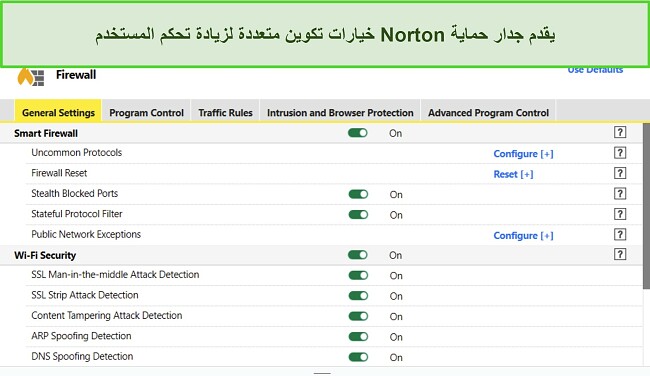The width and height of the screenshot is (650, 376).
Task: Click the SSL Strip Attack Detection label
Action: (x=85, y=295)
